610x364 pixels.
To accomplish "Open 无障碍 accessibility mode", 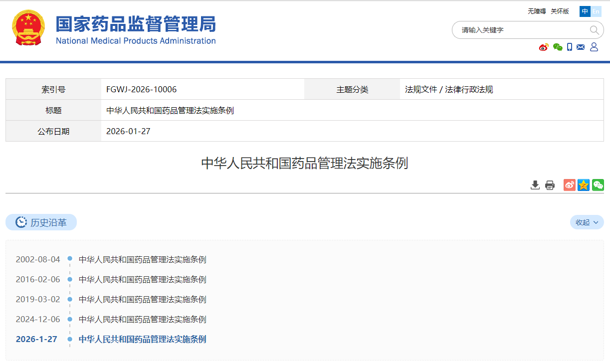I will [x=537, y=11].
